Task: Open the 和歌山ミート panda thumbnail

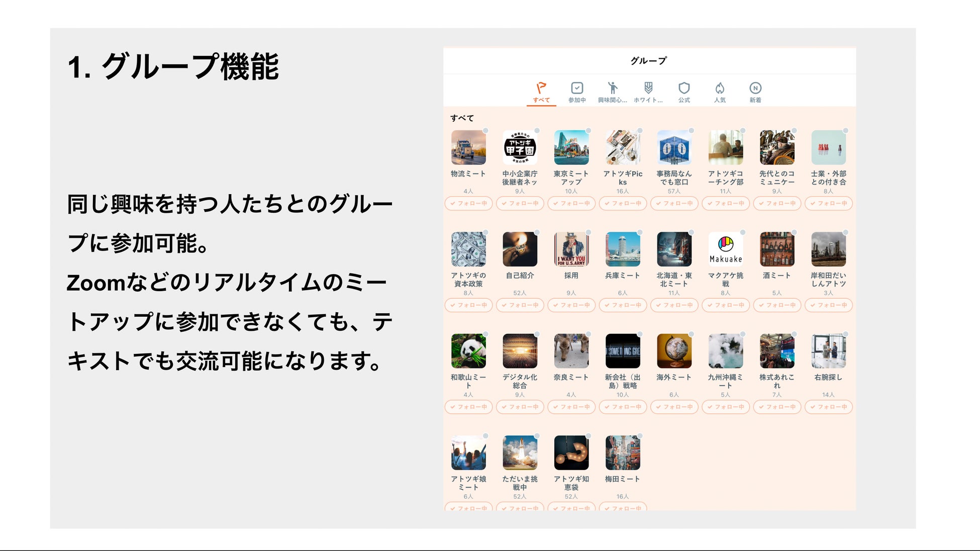Action: [468, 351]
